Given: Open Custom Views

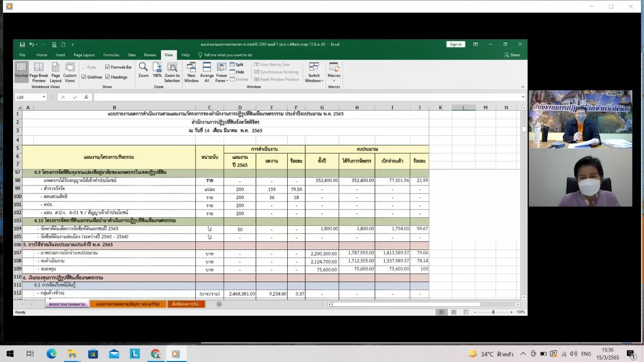Looking at the screenshot, I should click(x=70, y=72).
